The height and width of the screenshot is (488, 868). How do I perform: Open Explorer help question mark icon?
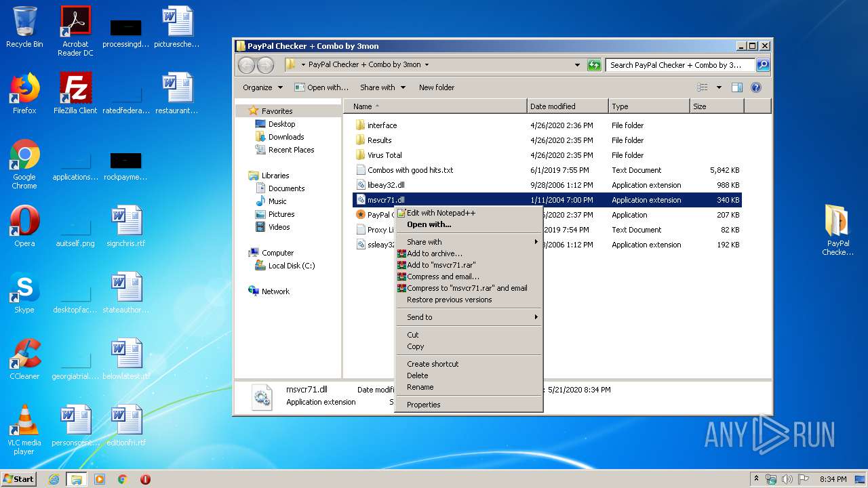point(756,87)
